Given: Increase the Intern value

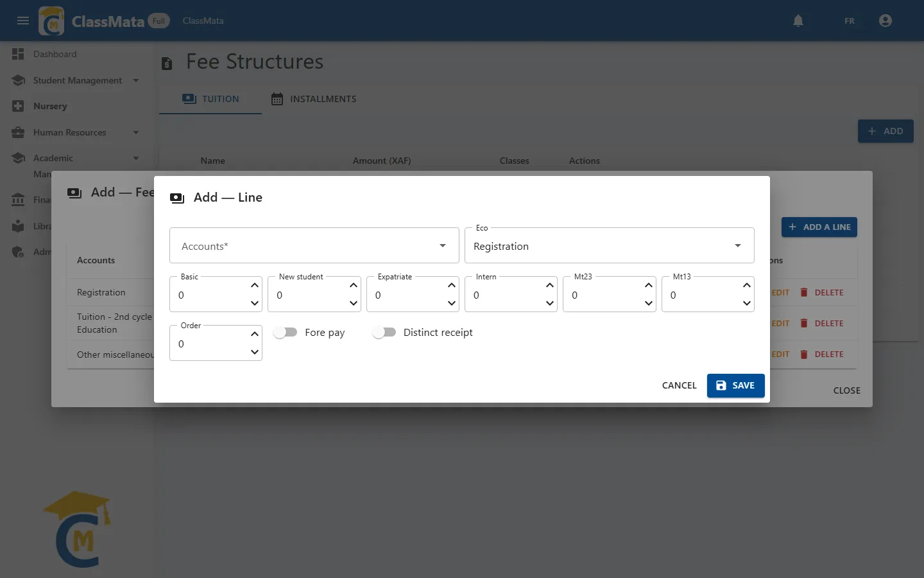Looking at the screenshot, I should pos(550,285).
